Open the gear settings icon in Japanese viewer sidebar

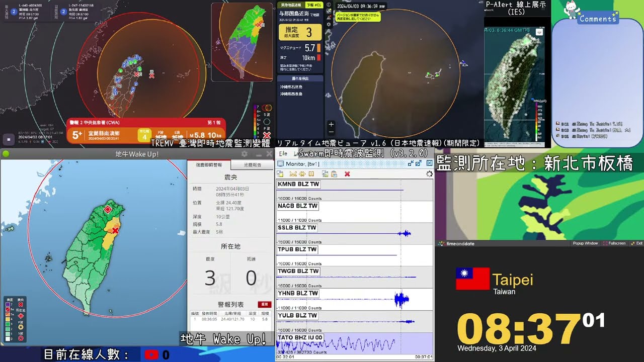click(x=329, y=24)
